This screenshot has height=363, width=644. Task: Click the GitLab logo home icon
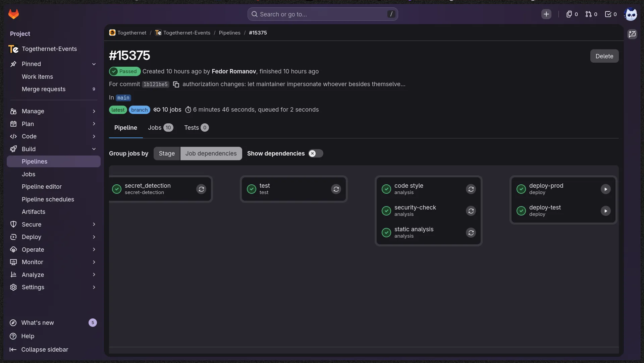point(13,14)
